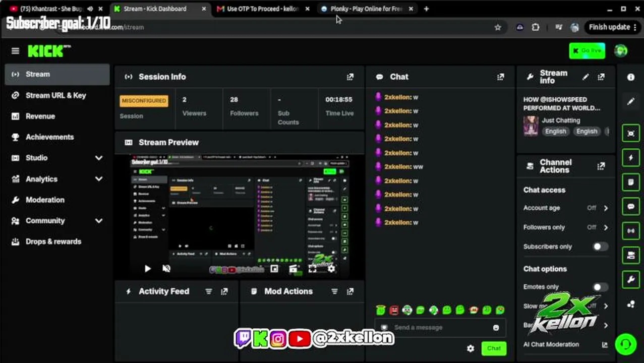Pop out the Session Info panel
Viewport: 644px width, 363px height.
click(x=350, y=77)
